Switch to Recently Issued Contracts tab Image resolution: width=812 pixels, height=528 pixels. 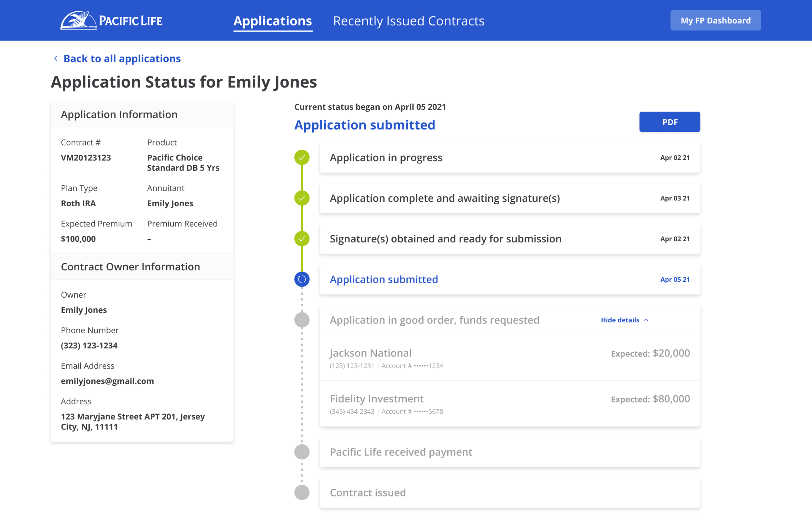pos(408,21)
